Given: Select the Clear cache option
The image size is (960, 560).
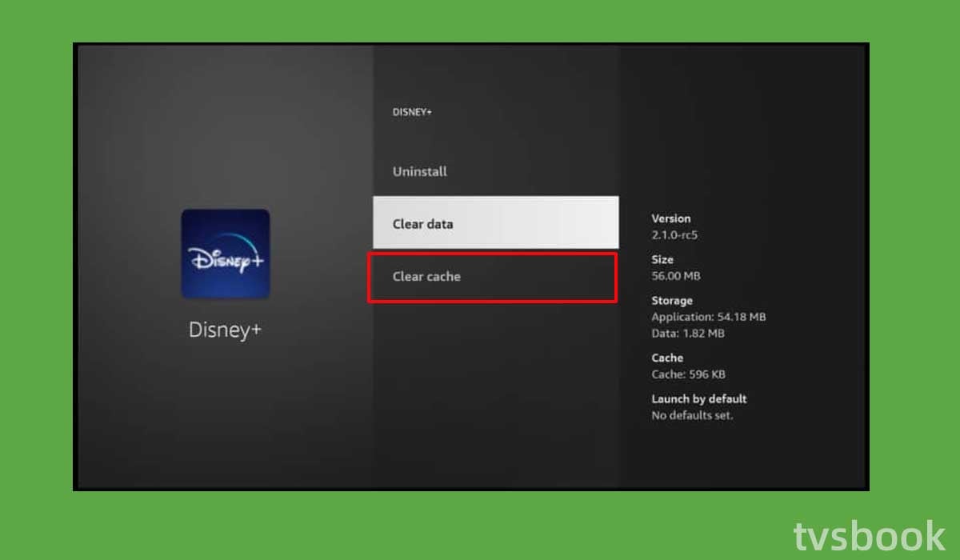Looking at the screenshot, I should click(492, 277).
